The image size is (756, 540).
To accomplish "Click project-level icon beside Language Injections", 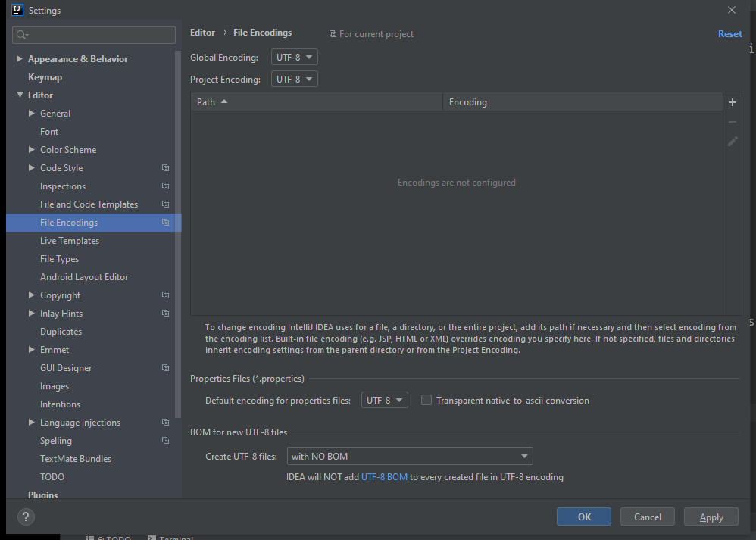I will [x=165, y=423].
